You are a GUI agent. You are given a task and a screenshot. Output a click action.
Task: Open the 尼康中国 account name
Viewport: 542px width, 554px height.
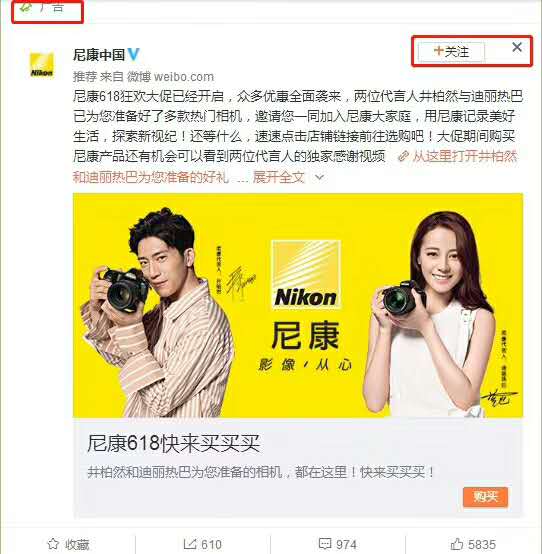(x=99, y=55)
